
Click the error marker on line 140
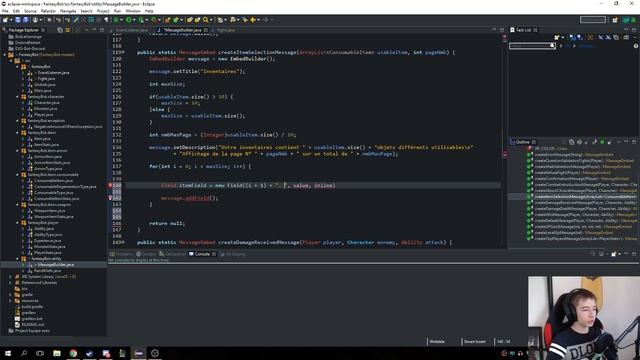[x=110, y=185]
